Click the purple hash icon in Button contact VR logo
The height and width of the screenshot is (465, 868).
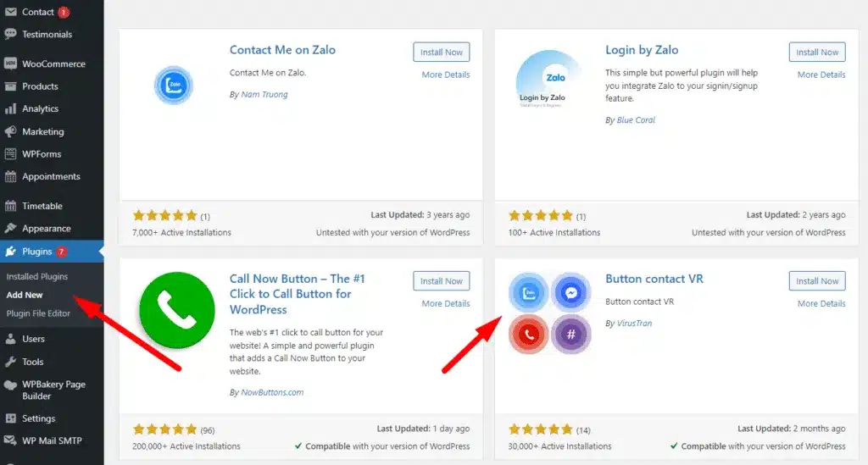(570, 334)
